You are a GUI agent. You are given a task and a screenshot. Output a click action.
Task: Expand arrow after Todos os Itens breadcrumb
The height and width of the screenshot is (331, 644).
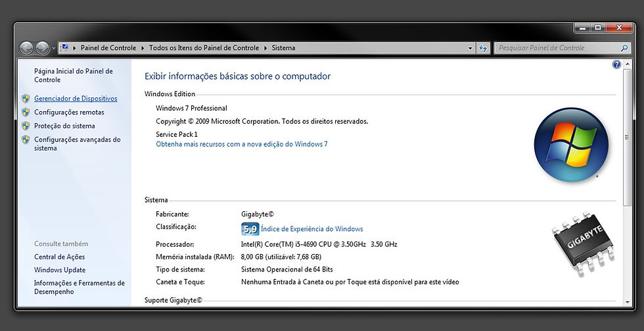[265, 47]
